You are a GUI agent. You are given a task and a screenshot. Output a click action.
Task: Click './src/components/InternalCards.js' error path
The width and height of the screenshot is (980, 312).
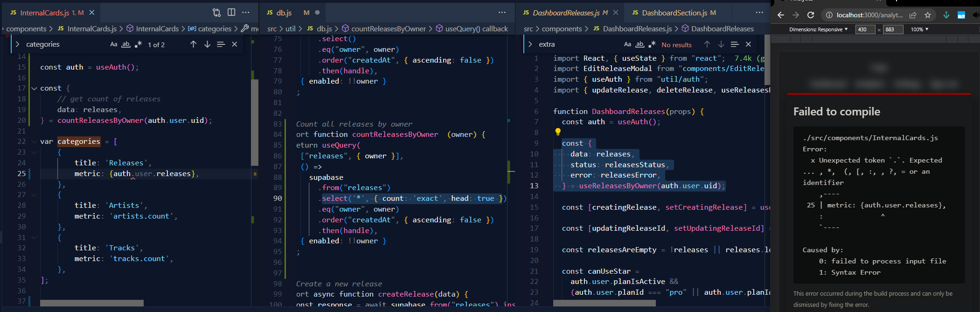(x=870, y=138)
